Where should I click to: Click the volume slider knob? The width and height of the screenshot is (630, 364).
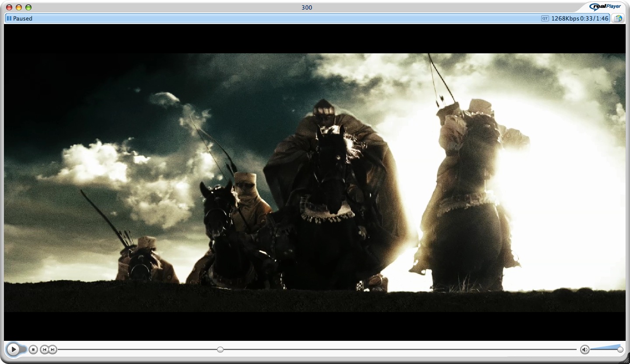pyautogui.click(x=620, y=350)
